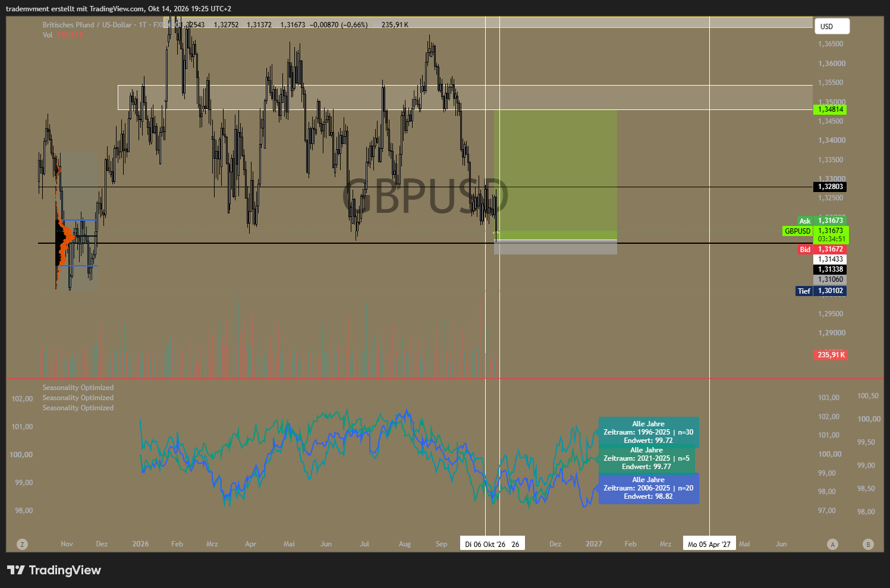Click the 03:34:51 bar countdown

(x=831, y=239)
